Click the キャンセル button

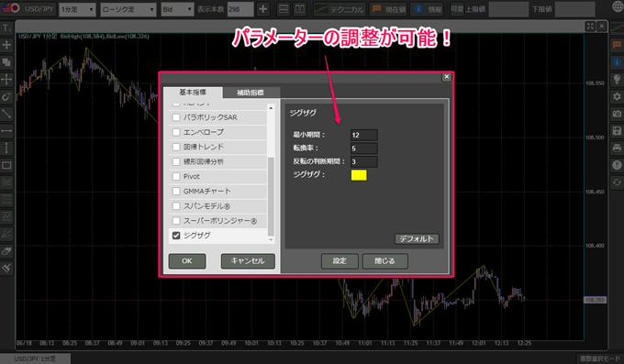248,261
